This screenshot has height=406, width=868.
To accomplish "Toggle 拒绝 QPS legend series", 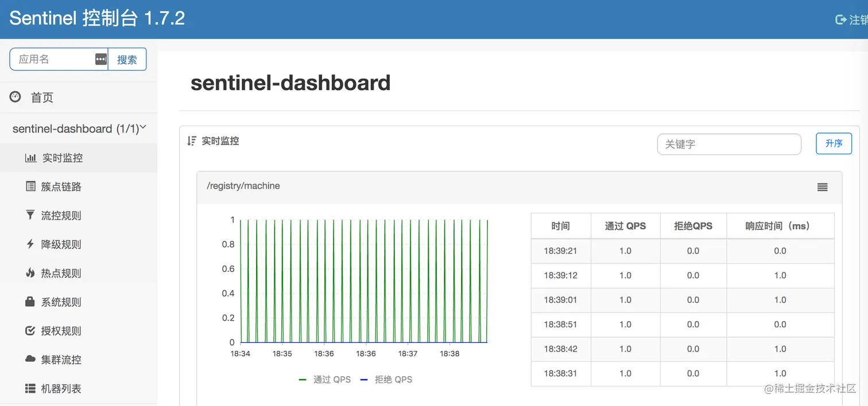I will coord(386,379).
